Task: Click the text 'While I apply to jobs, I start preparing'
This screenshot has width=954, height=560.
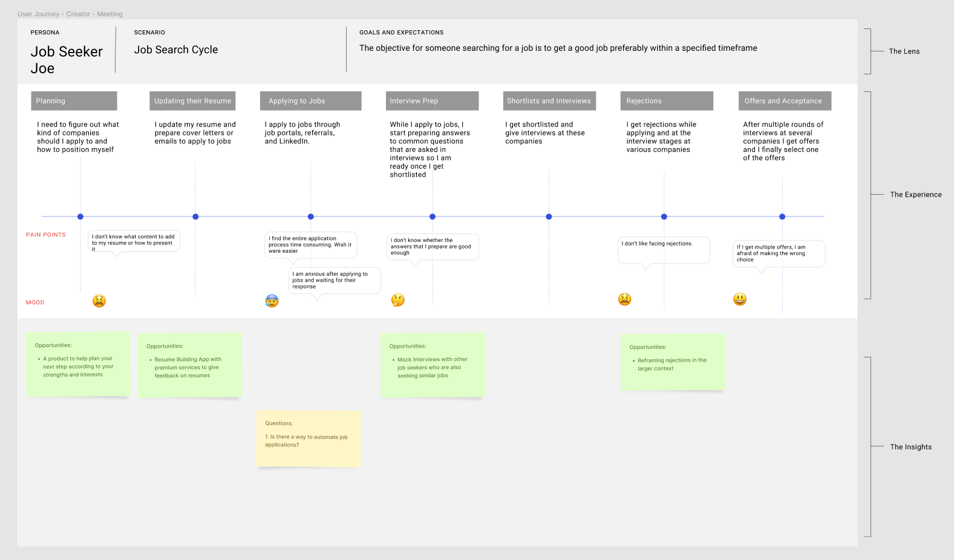Action: (x=430, y=149)
